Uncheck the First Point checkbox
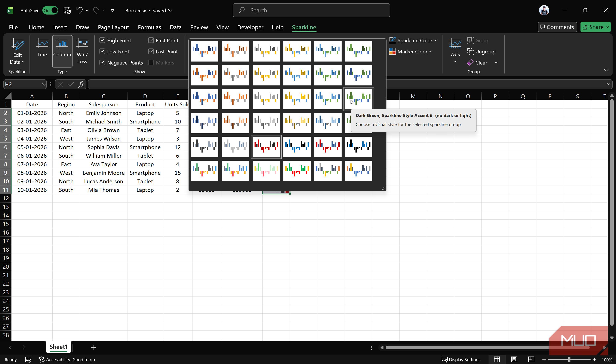616x364 pixels. coord(151,40)
